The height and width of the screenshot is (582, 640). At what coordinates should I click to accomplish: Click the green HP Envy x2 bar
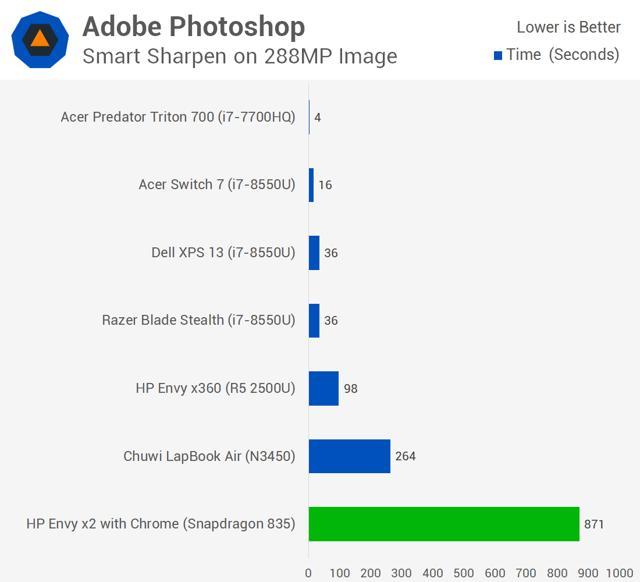click(444, 523)
